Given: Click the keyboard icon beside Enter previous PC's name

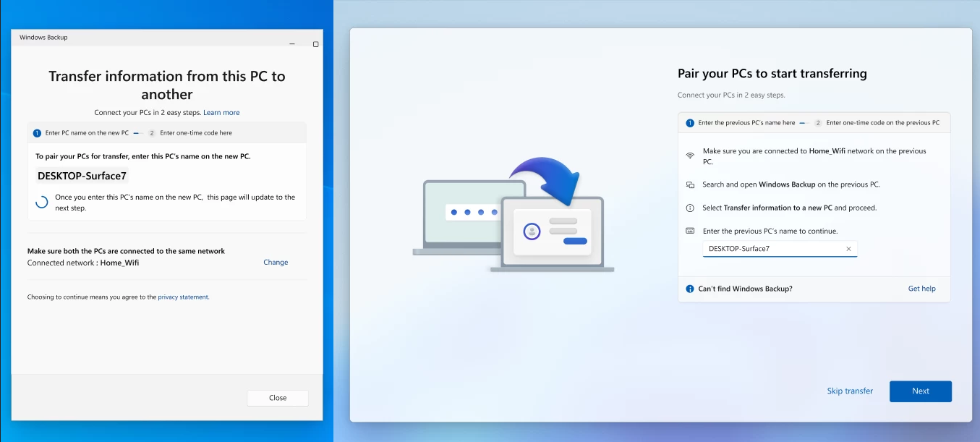Looking at the screenshot, I should (690, 231).
